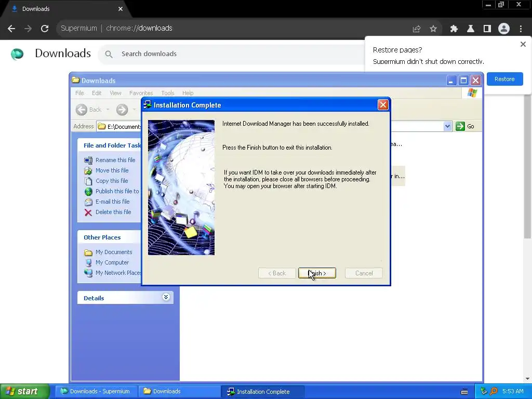
Task: Open File menu in Downloads explorer window
Action: coord(79,93)
